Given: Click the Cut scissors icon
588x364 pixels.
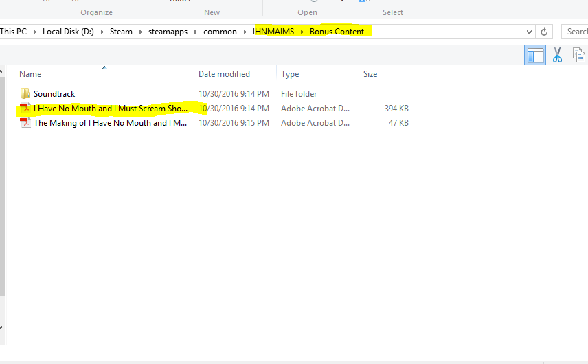Looking at the screenshot, I should point(557,55).
